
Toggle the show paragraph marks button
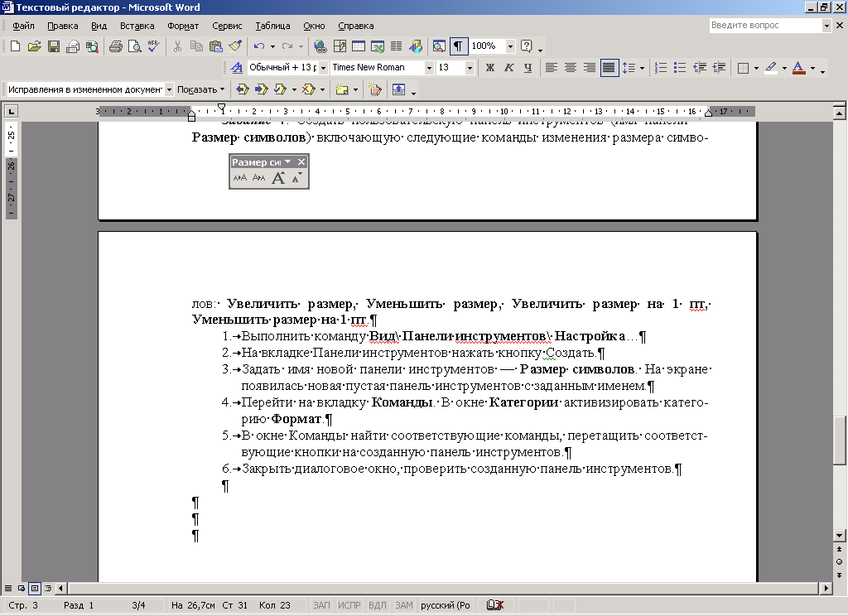click(x=458, y=46)
